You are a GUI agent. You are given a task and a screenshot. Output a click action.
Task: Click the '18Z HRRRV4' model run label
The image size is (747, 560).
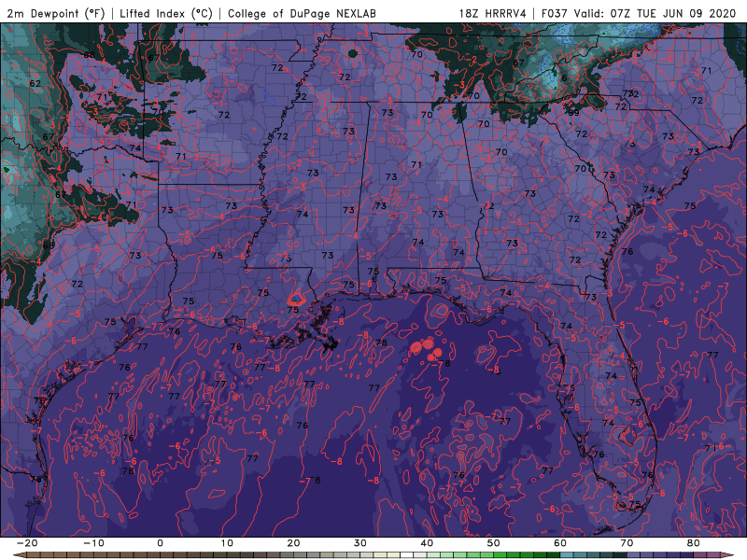tap(493, 13)
